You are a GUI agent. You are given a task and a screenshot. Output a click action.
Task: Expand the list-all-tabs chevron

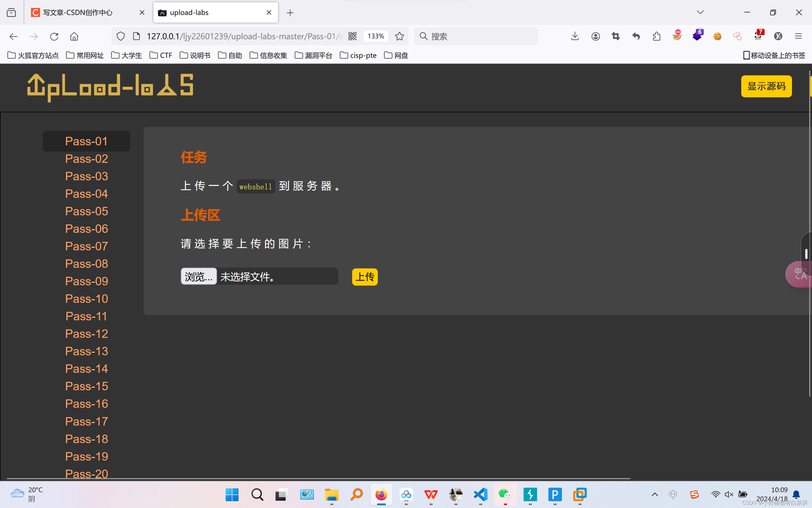(700, 13)
